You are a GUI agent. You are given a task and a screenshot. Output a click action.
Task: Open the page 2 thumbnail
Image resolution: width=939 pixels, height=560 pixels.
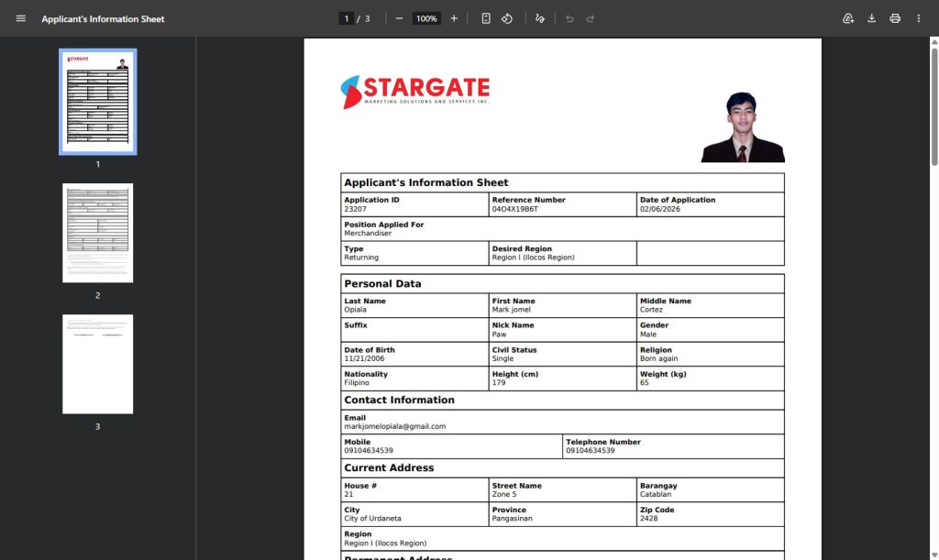tap(98, 233)
